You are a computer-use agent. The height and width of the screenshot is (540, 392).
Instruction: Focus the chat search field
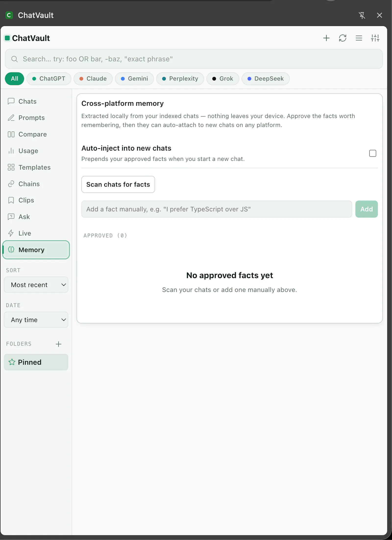point(194,59)
